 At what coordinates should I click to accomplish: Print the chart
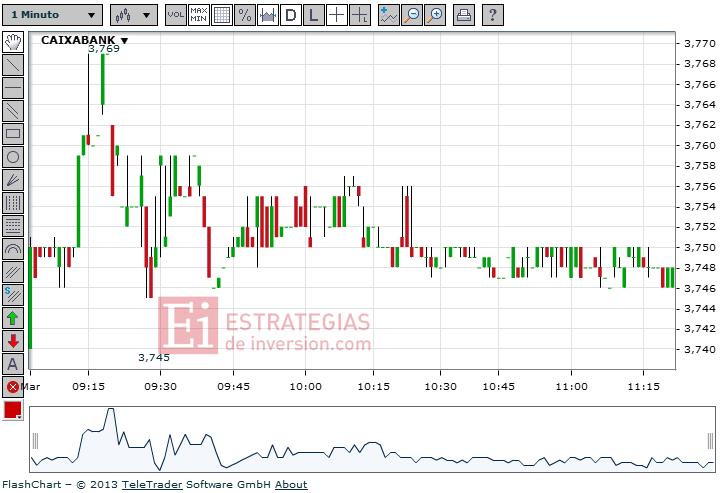[464, 15]
